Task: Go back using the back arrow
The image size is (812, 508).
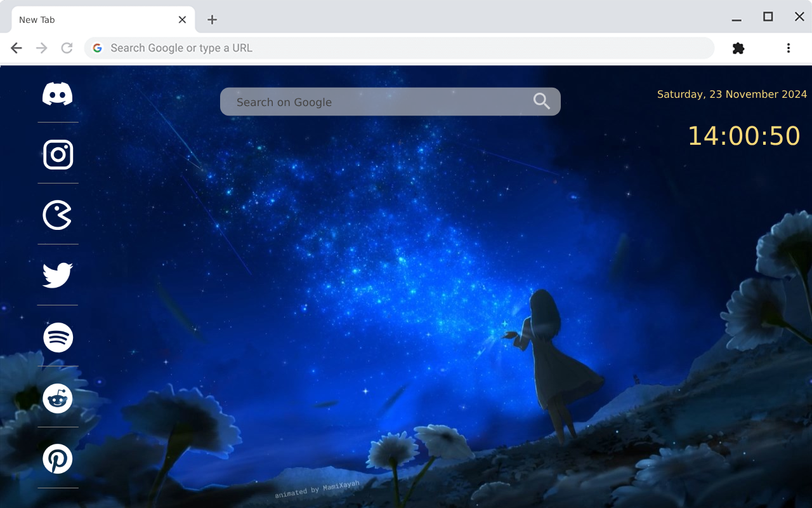Action: point(16,48)
